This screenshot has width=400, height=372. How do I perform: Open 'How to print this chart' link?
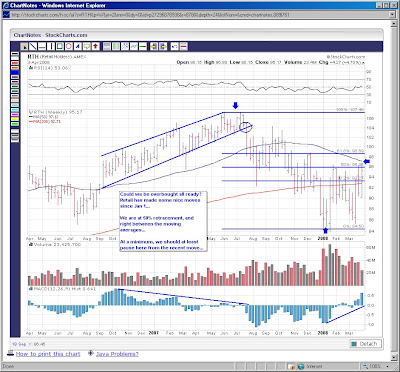(x=48, y=354)
